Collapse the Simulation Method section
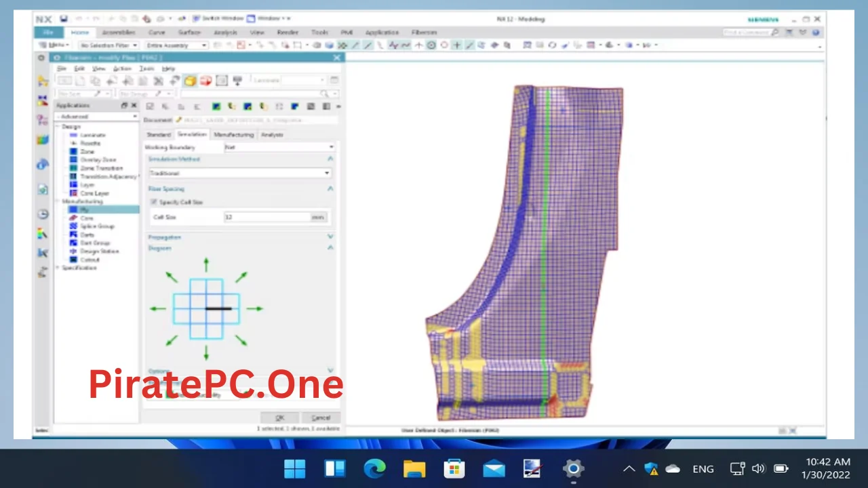 pos(330,159)
